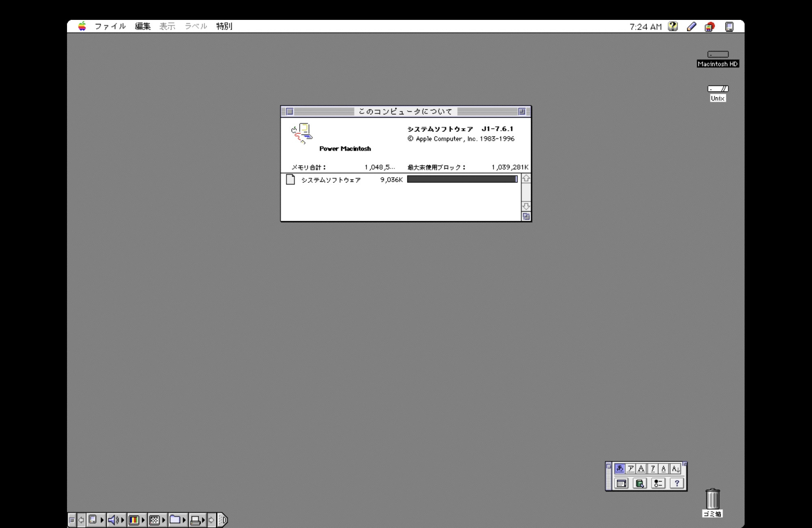Open input preferences radio-list icon
Viewport: 812px width, 528px height.
(x=658, y=483)
